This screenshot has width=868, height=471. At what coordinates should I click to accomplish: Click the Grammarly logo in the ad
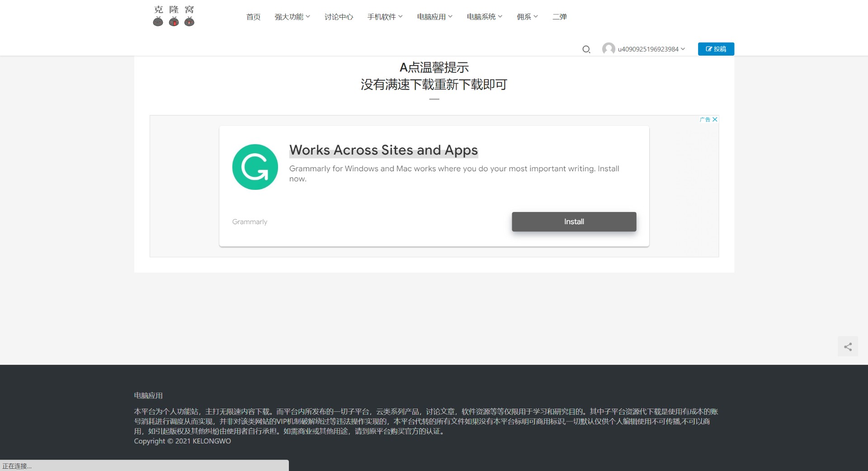255,167
